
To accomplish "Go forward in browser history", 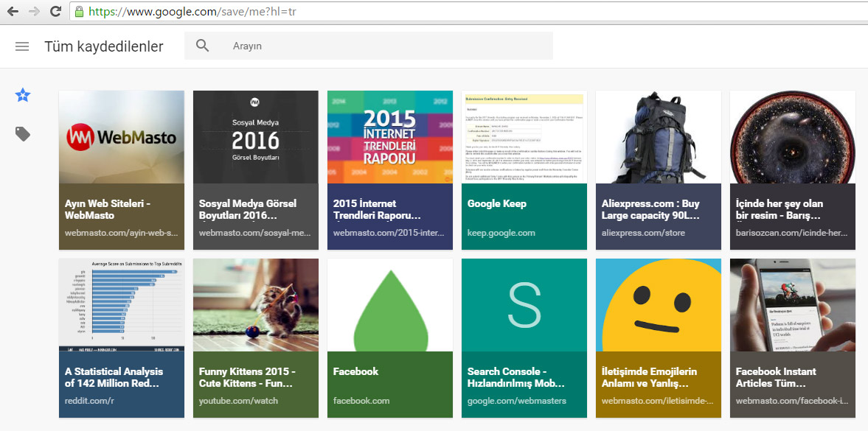I will pos(34,11).
